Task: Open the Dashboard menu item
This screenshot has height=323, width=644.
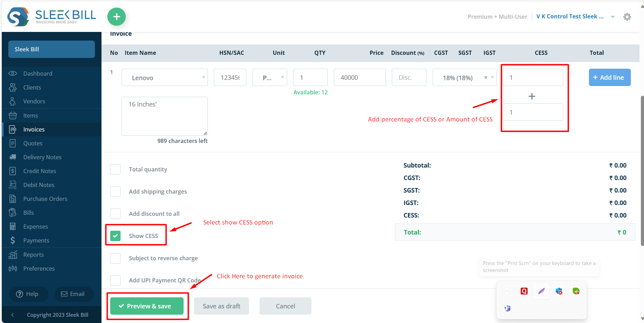Action: click(38, 74)
